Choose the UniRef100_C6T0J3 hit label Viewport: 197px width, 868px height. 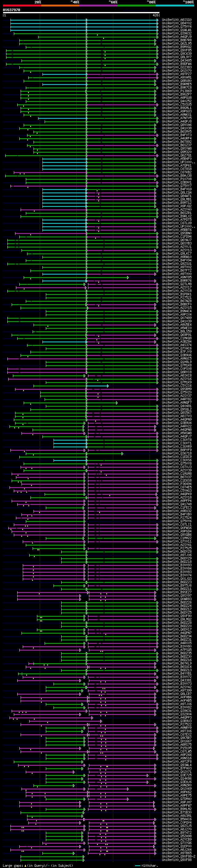(177, 467)
